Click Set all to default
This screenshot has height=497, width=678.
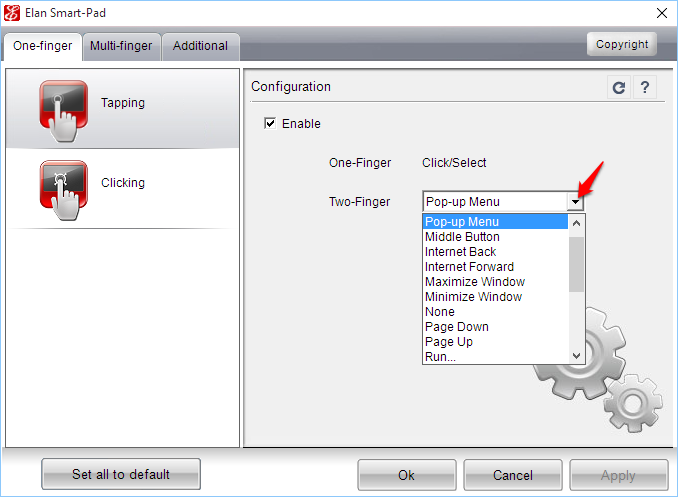click(x=121, y=474)
